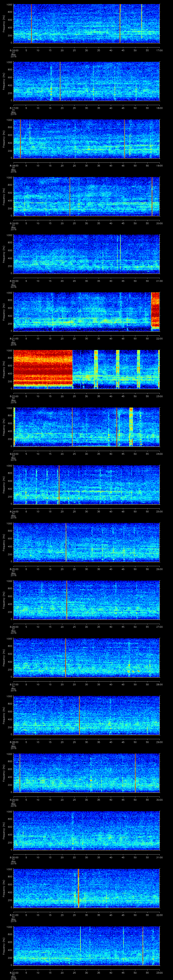This screenshot has width=173, height=980.
Task: Click the red line near 24 seconds in the 8:23:00 panel
Action: coord(72,426)
